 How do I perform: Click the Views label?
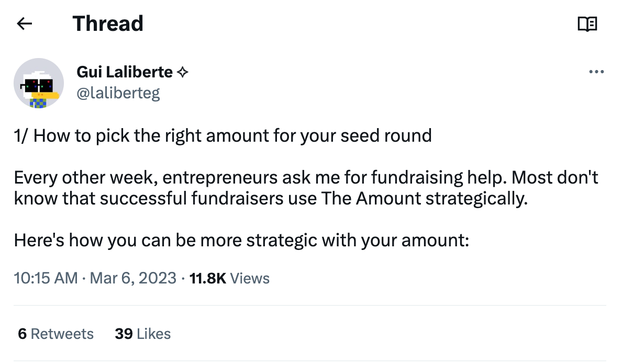coord(250,278)
